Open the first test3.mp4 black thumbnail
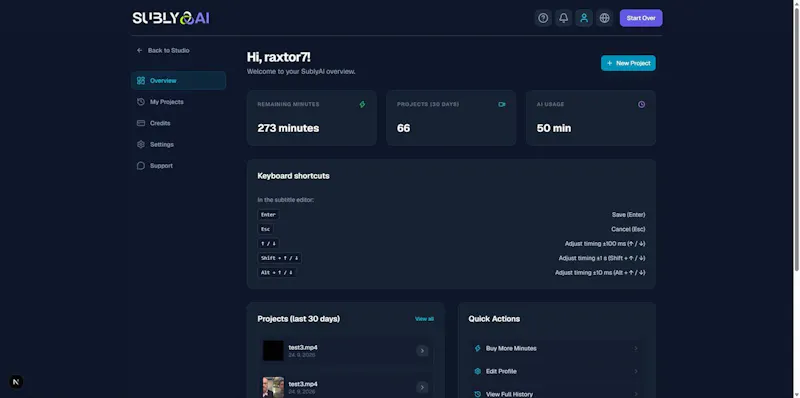 coord(273,351)
